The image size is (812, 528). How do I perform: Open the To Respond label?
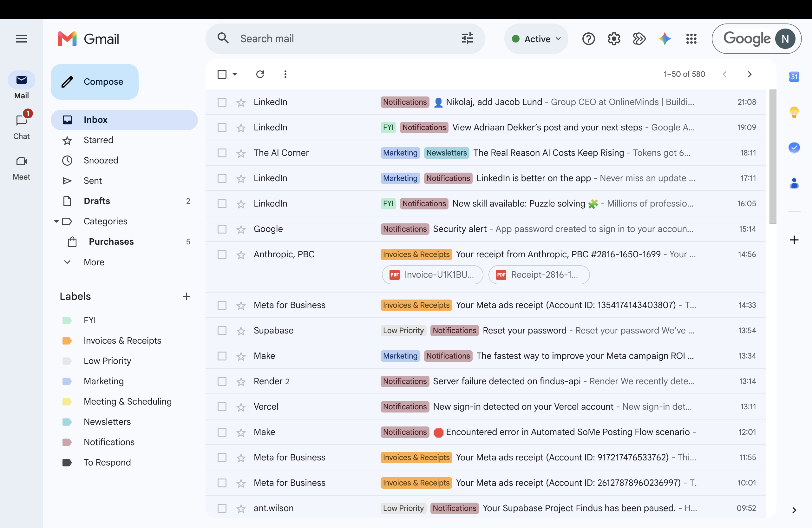[107, 462]
